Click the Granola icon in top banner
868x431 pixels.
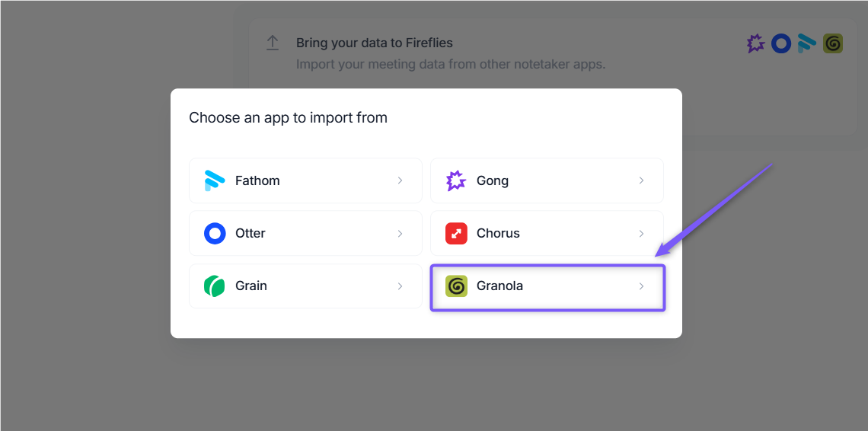pos(832,43)
